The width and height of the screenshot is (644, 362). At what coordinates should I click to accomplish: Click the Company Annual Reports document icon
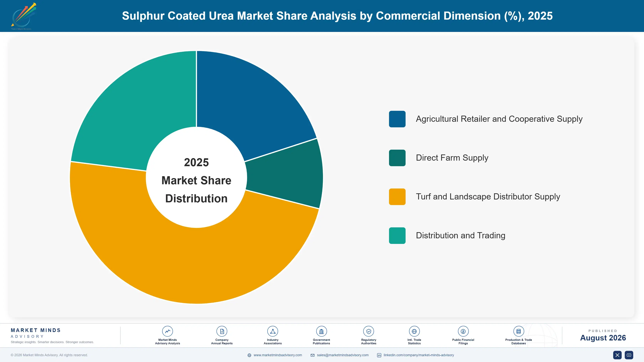[x=222, y=331]
